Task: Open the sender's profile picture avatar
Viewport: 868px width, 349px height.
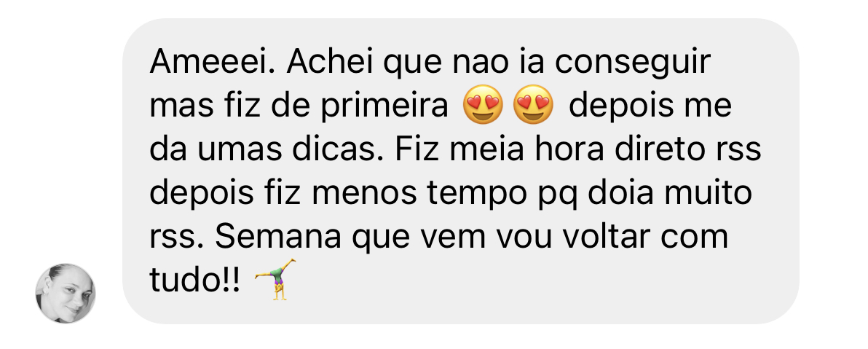Action: click(x=66, y=294)
